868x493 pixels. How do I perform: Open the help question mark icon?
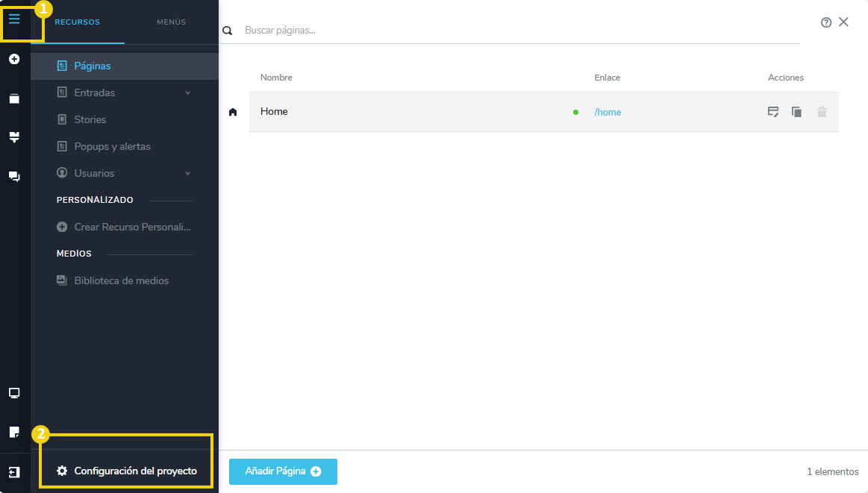(826, 22)
